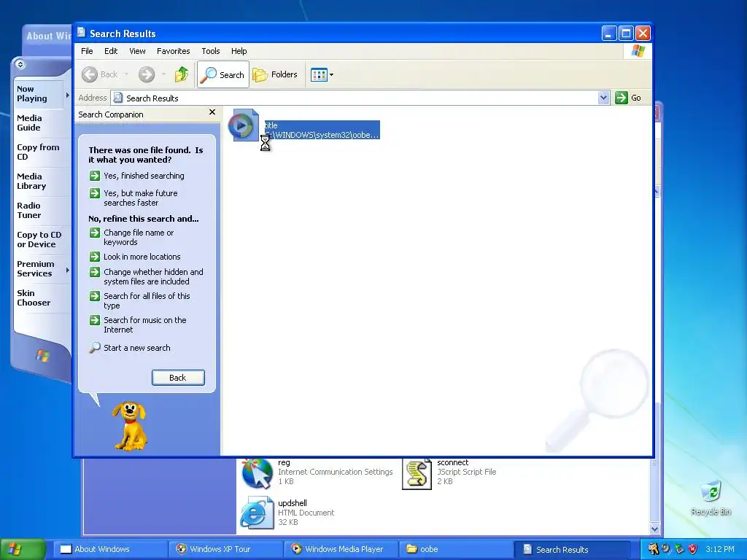Switch to oobe folder taskbar button
This screenshot has height=560, width=747.
457,549
